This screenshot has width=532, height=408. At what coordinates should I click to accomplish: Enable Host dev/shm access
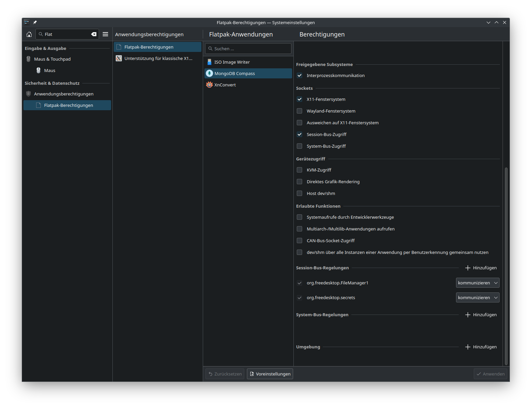pyautogui.click(x=299, y=193)
